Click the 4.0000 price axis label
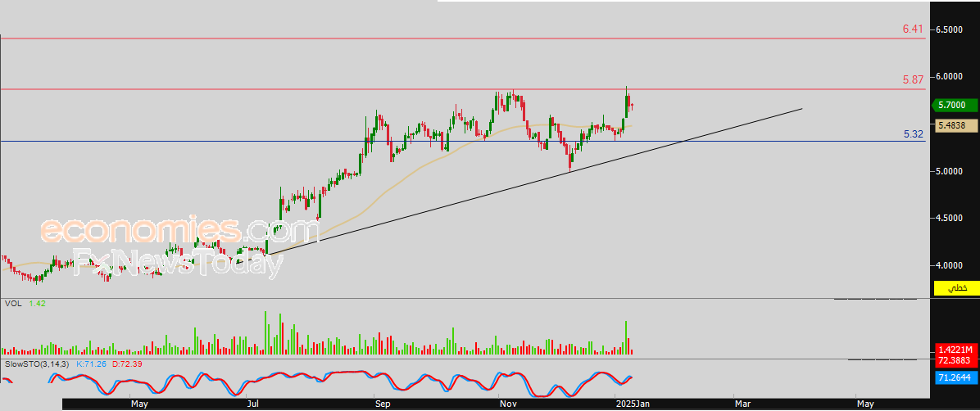The width and height of the screenshot is (980, 411). click(x=950, y=264)
